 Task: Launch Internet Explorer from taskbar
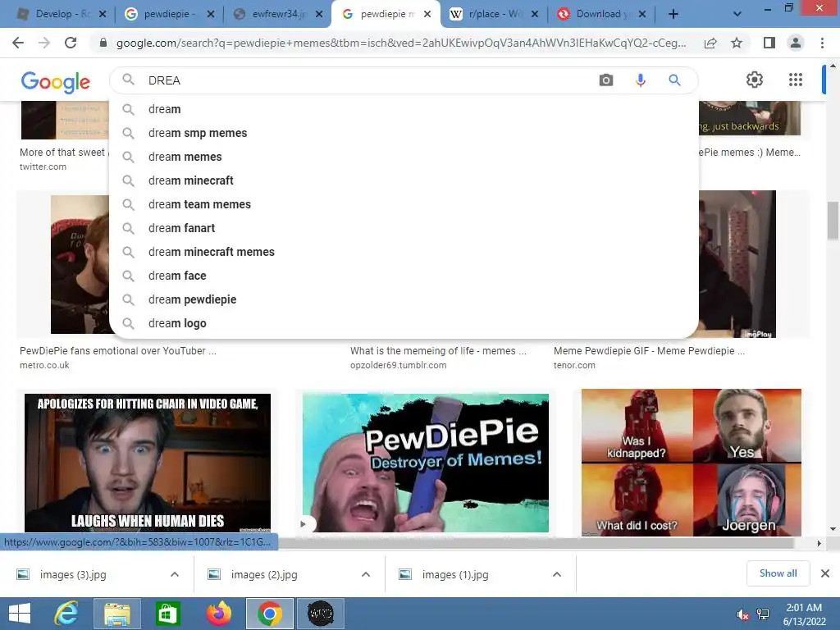[66, 614]
